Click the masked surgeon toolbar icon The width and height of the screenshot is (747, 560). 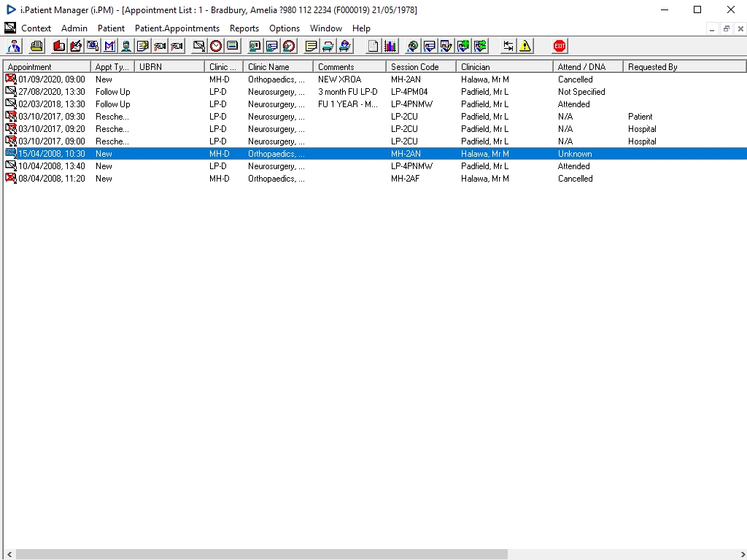(126, 46)
